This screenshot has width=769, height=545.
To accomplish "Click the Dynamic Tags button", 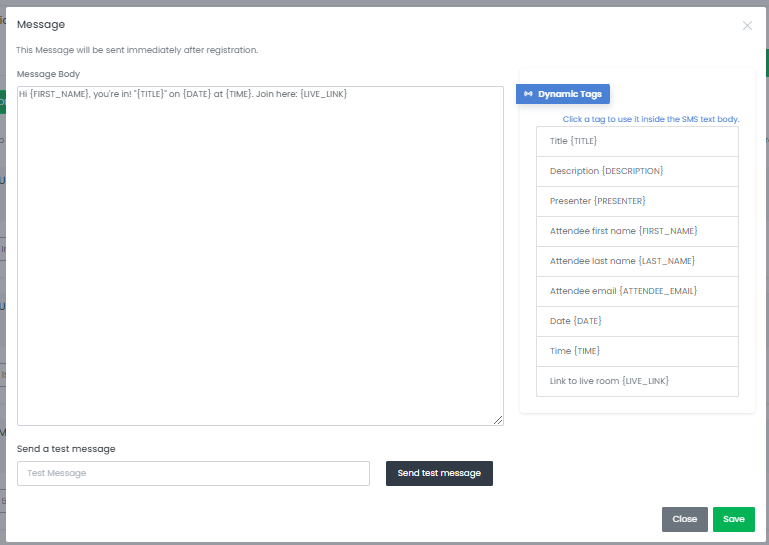I will pos(563,94).
